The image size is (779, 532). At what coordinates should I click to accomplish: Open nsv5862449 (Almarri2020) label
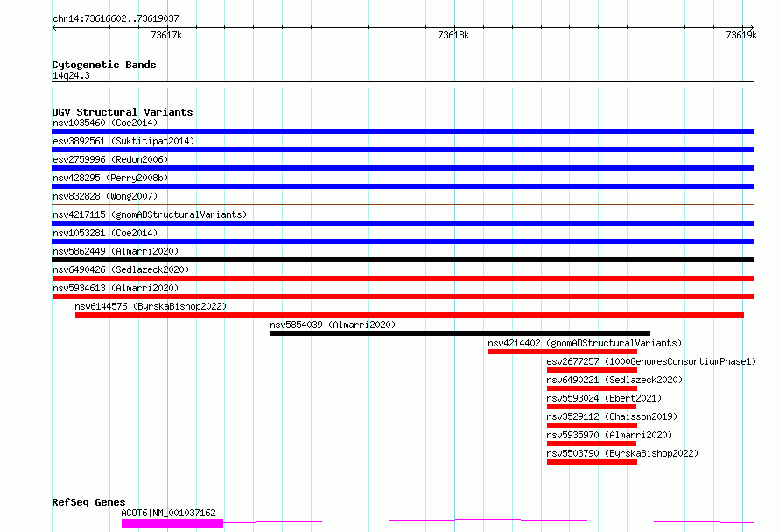[116, 251]
